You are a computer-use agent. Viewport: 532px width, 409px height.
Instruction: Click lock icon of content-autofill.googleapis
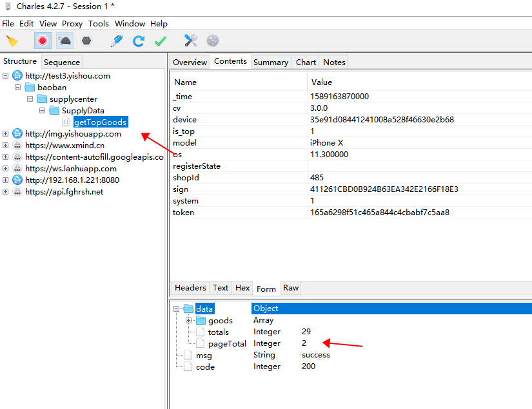point(17,157)
